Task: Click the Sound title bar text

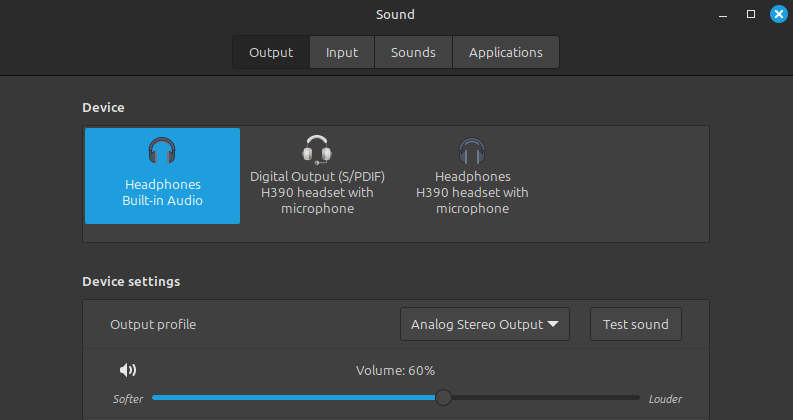Action: tap(395, 14)
